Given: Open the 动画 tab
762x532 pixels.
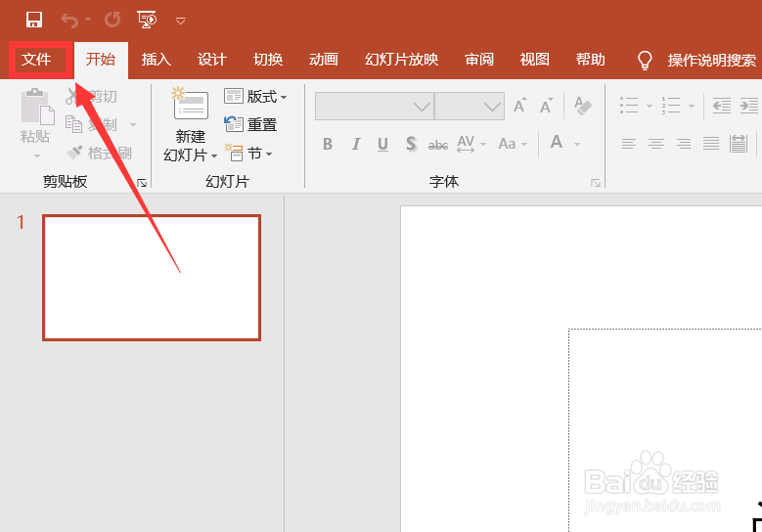Looking at the screenshot, I should pos(324,60).
